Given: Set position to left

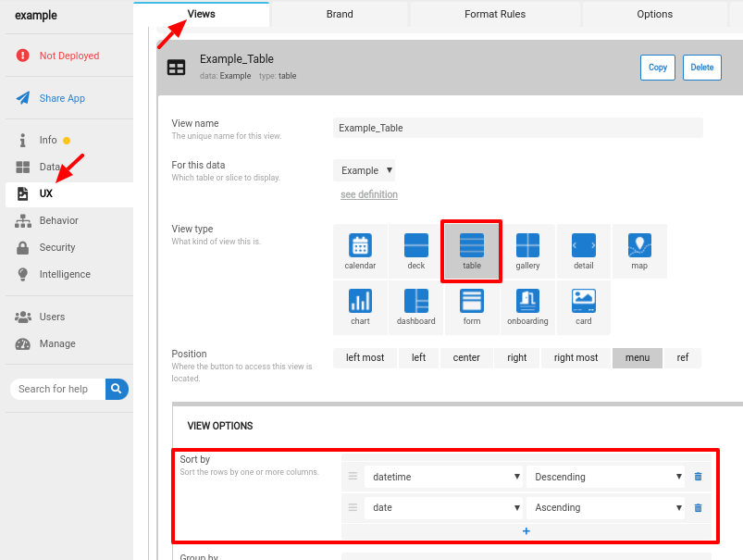Looking at the screenshot, I should [418, 357].
